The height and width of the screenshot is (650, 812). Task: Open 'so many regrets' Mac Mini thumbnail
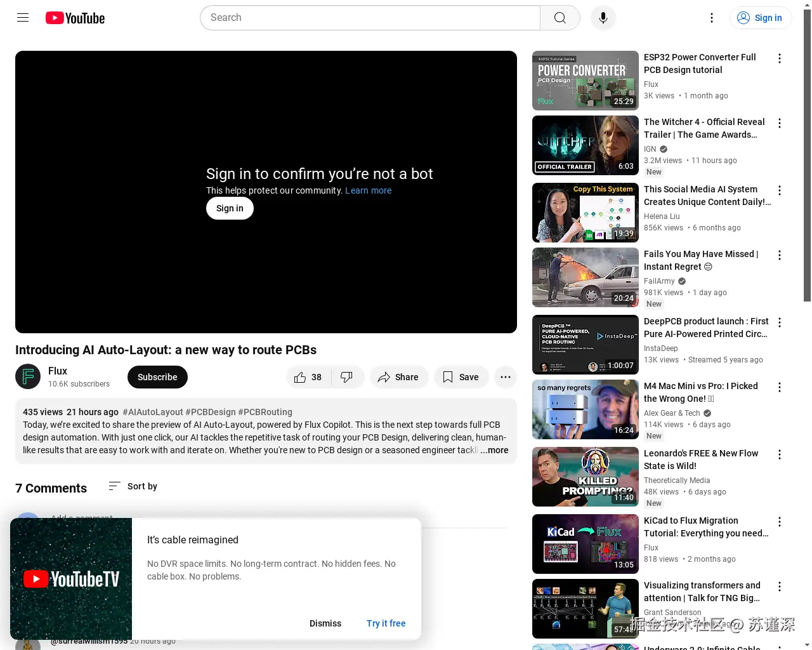coord(586,409)
